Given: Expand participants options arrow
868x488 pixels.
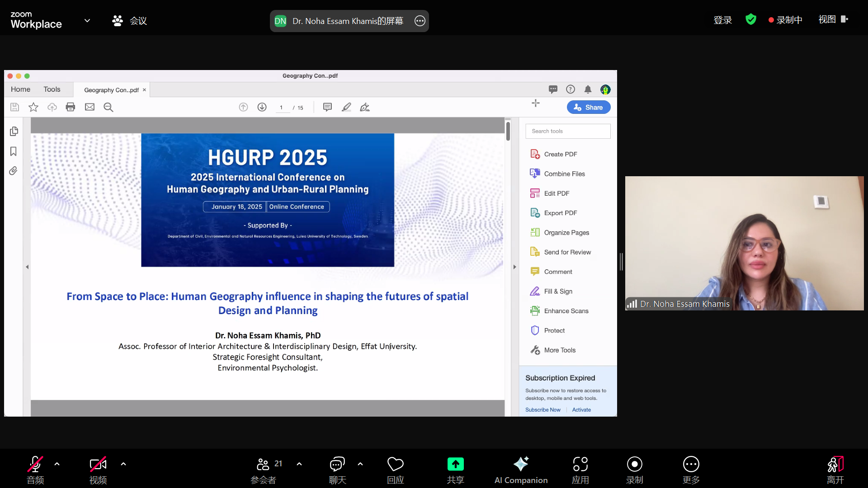Looking at the screenshot, I should (299, 464).
